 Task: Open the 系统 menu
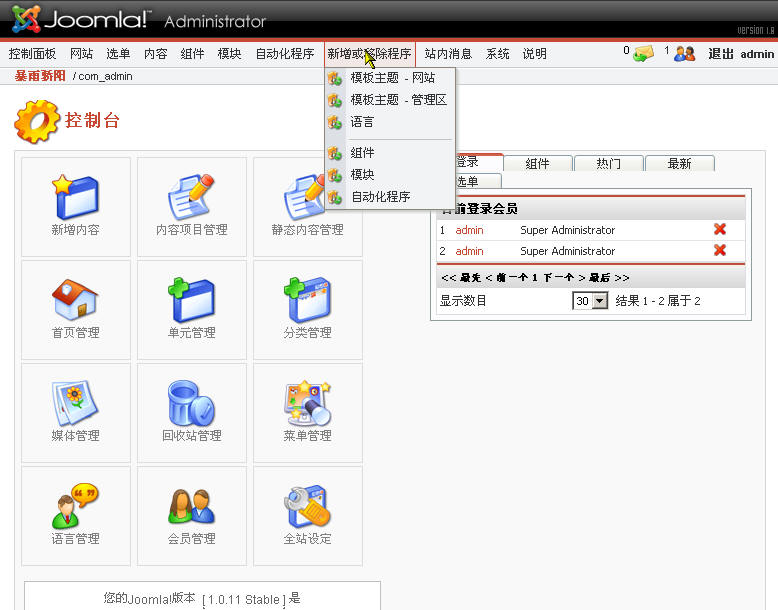tap(497, 54)
